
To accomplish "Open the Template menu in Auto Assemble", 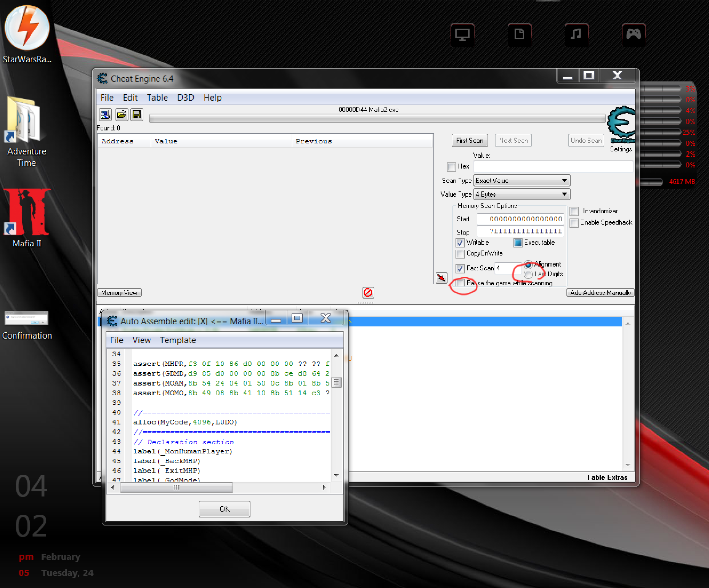I will click(178, 340).
